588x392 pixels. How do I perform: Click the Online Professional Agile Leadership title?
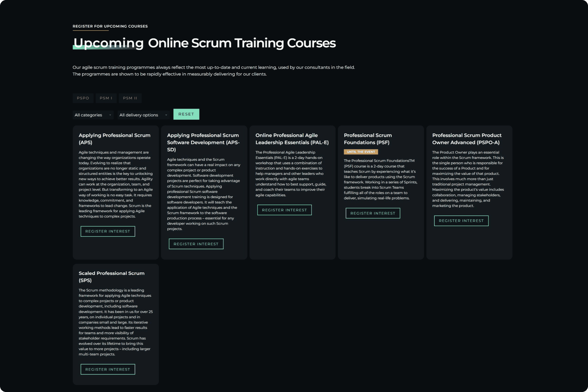pos(292,139)
